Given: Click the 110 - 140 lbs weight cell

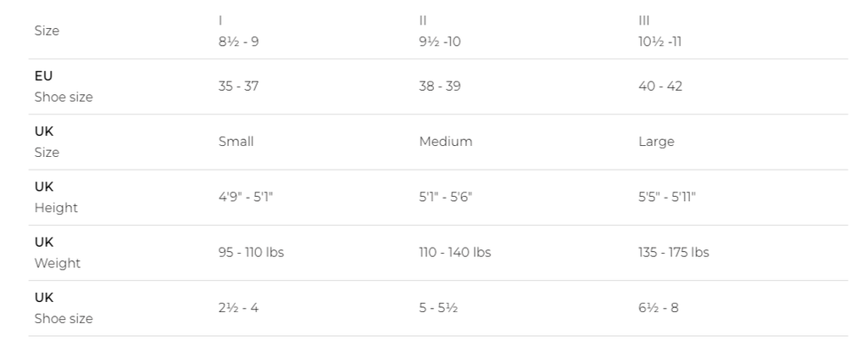Looking at the screenshot, I should (x=454, y=253).
